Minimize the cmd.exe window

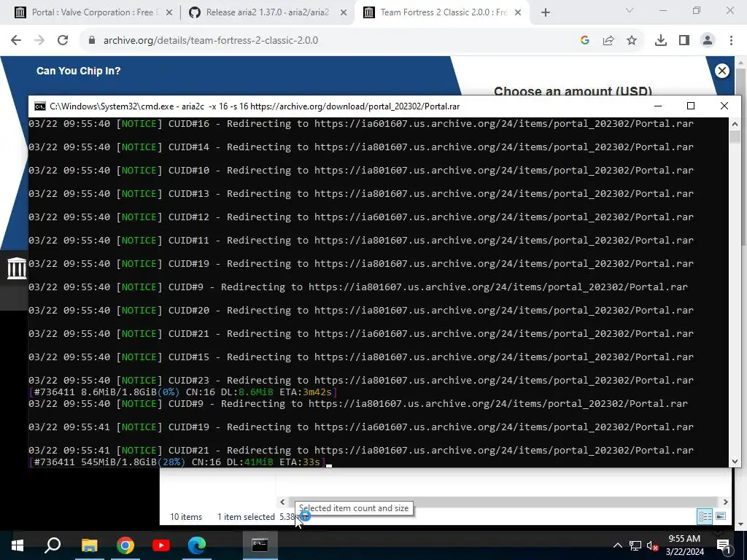658,106
